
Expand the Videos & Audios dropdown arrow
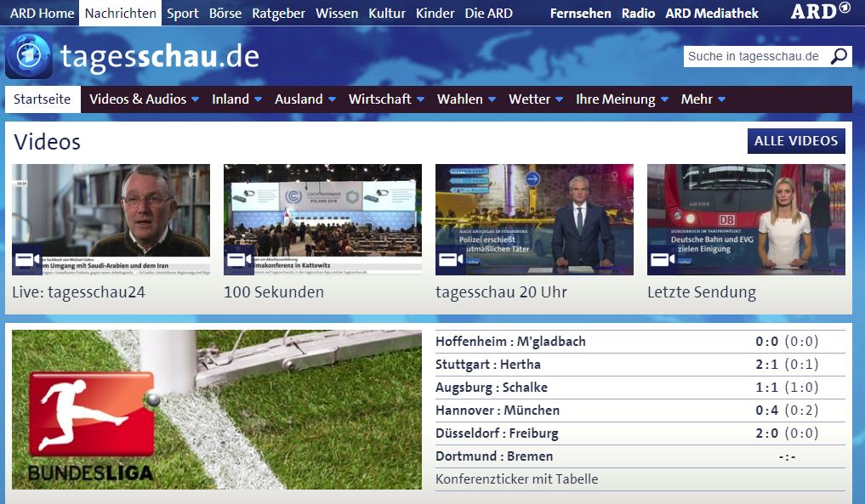pos(195,99)
